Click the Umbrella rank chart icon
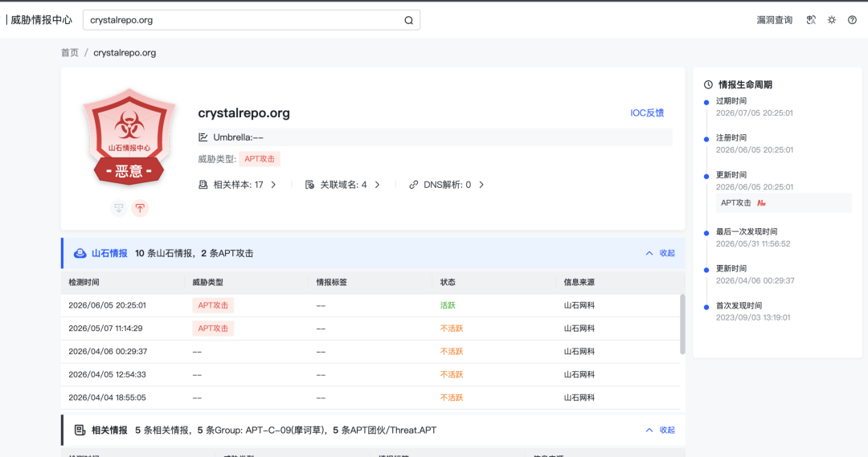The height and width of the screenshot is (457, 868). (x=203, y=137)
